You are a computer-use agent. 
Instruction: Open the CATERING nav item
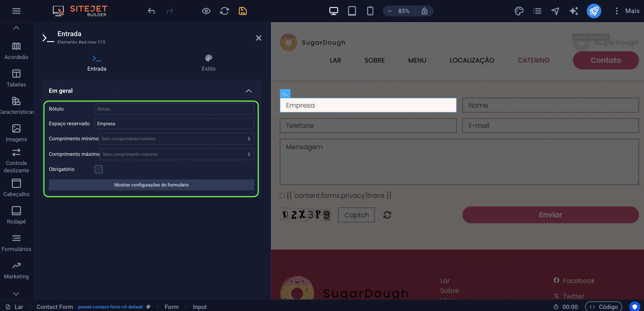tap(533, 60)
